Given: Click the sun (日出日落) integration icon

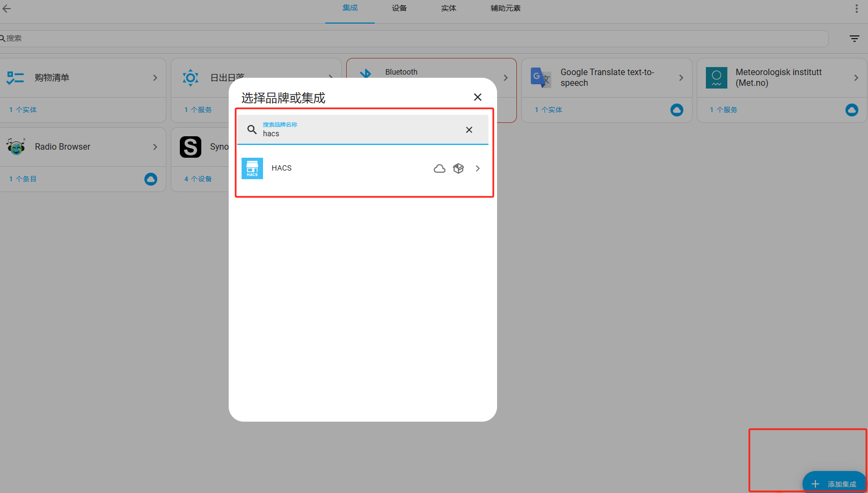Looking at the screenshot, I should [191, 78].
